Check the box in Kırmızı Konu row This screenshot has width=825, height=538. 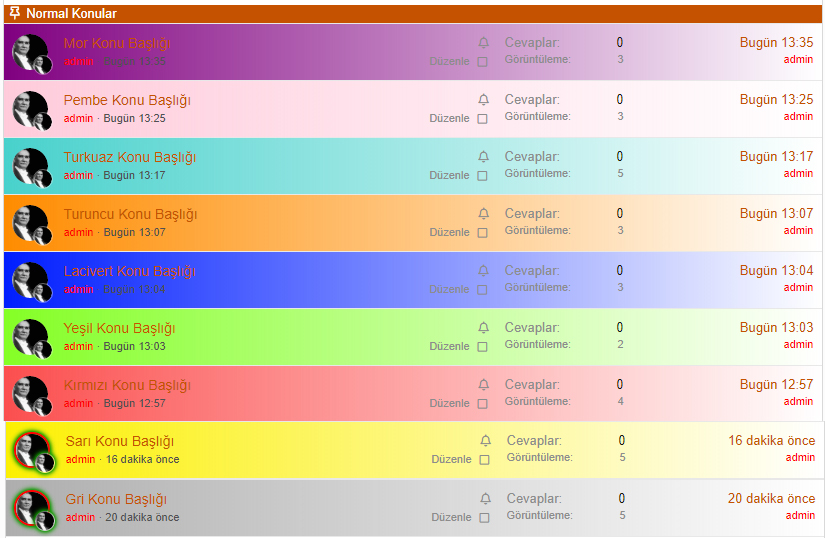tap(482, 404)
